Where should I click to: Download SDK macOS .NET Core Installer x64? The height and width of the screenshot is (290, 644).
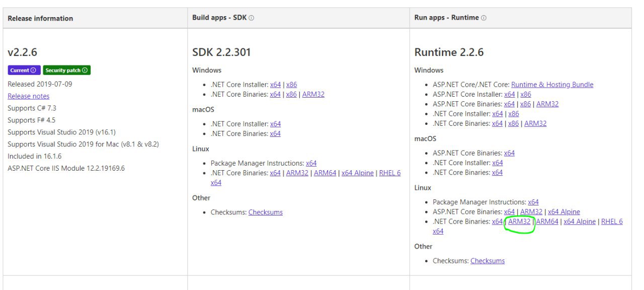(x=275, y=124)
